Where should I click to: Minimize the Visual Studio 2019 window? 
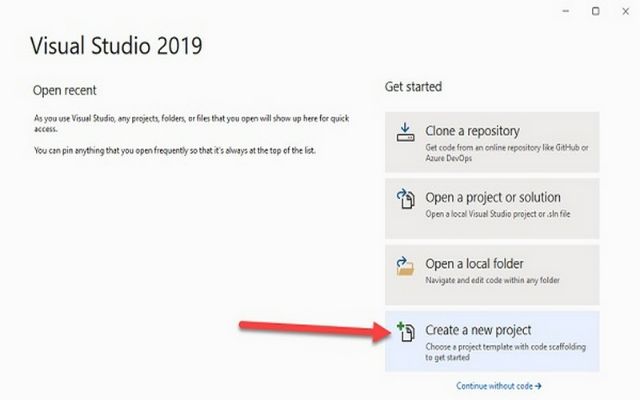[x=566, y=11]
